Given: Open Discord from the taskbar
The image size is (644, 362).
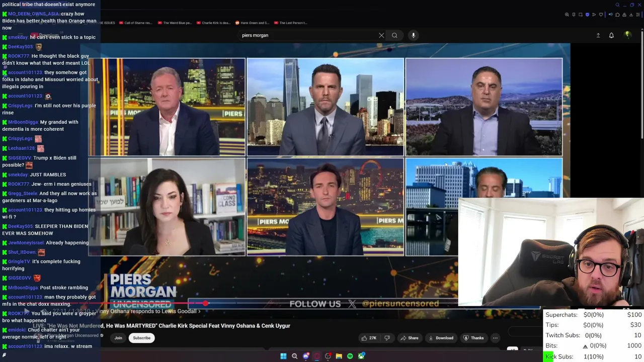Looking at the screenshot, I should 306,356.
